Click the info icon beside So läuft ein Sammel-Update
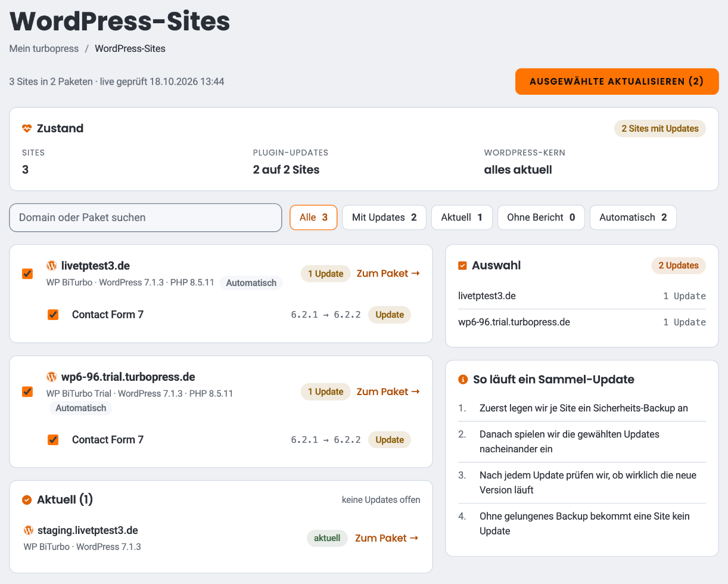This screenshot has height=584, width=728. click(463, 380)
